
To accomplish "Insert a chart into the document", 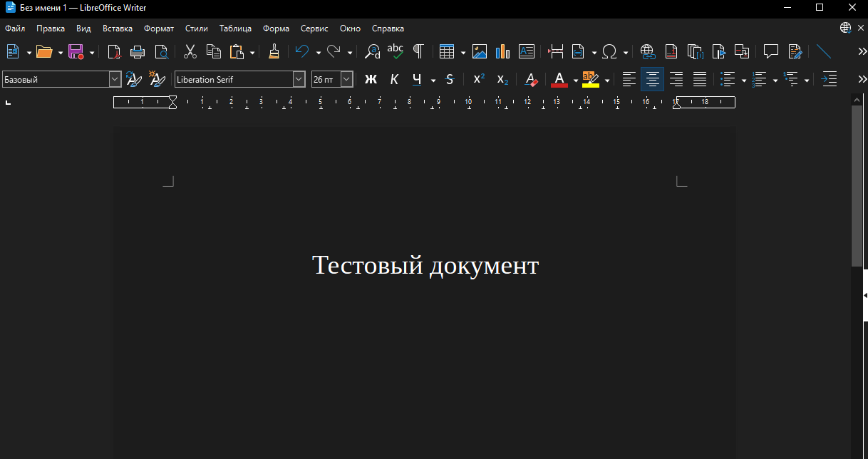I will coord(503,51).
